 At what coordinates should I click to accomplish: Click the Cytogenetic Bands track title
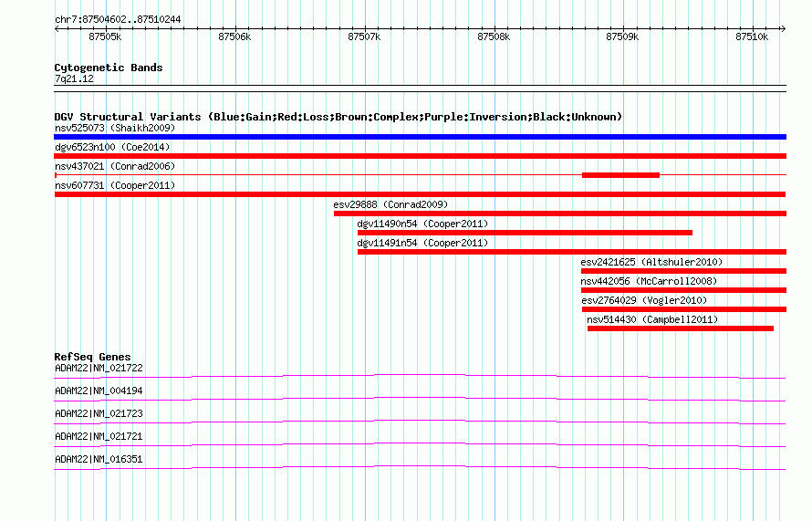[109, 68]
